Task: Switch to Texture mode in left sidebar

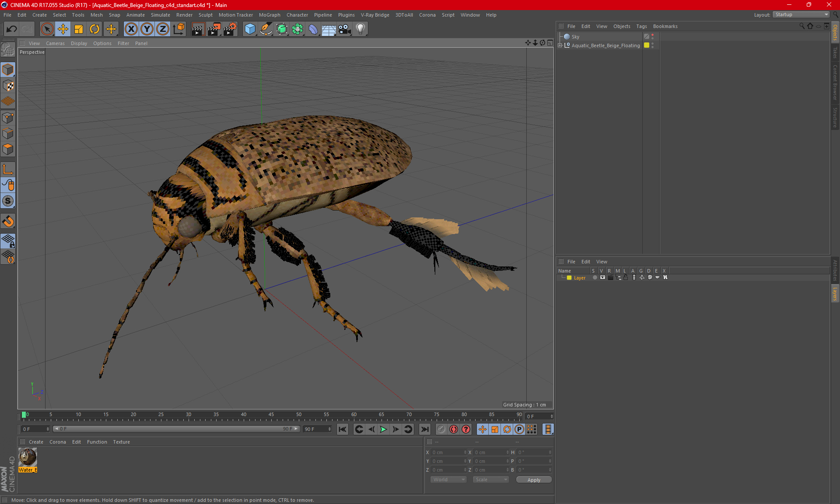Action: (x=8, y=86)
